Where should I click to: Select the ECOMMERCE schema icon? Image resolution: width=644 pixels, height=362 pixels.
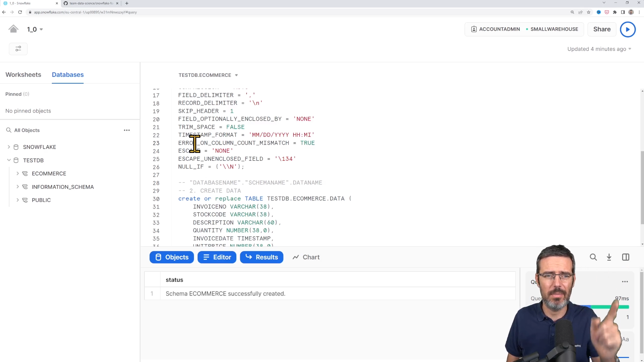click(x=25, y=174)
